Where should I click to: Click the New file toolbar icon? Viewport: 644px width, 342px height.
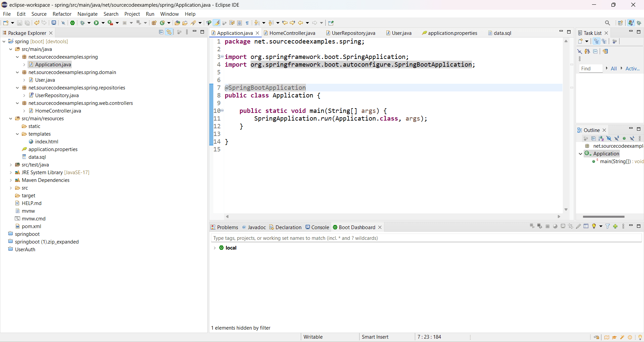(x=6, y=23)
